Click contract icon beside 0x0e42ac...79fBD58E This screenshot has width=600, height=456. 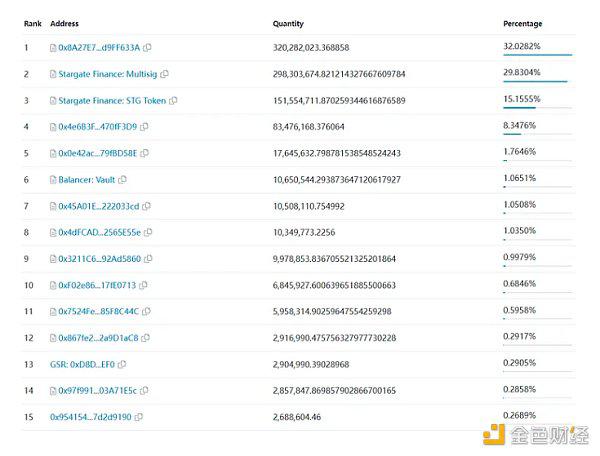click(53, 153)
